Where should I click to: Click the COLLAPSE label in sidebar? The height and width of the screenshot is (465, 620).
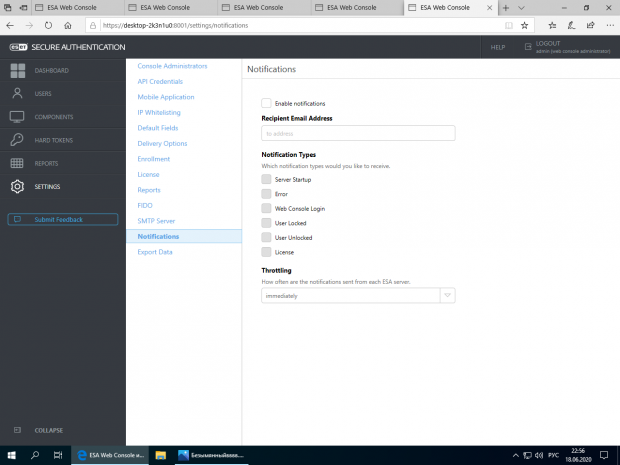coord(49,430)
